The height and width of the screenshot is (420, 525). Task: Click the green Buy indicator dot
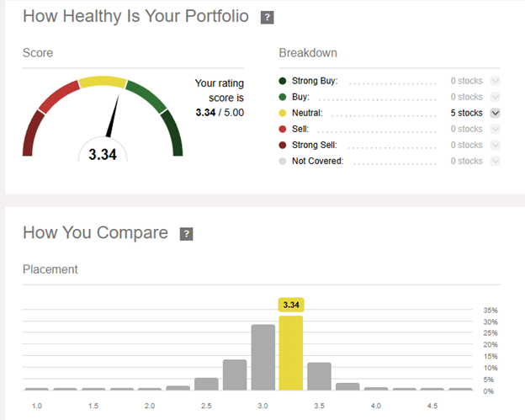284,97
